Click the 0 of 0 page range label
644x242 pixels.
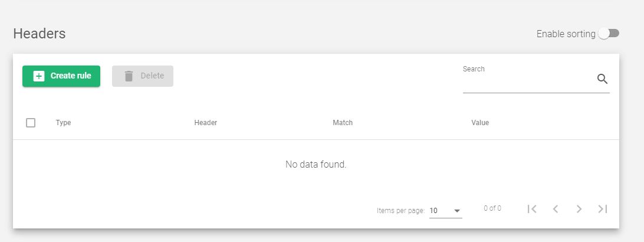[x=492, y=208]
